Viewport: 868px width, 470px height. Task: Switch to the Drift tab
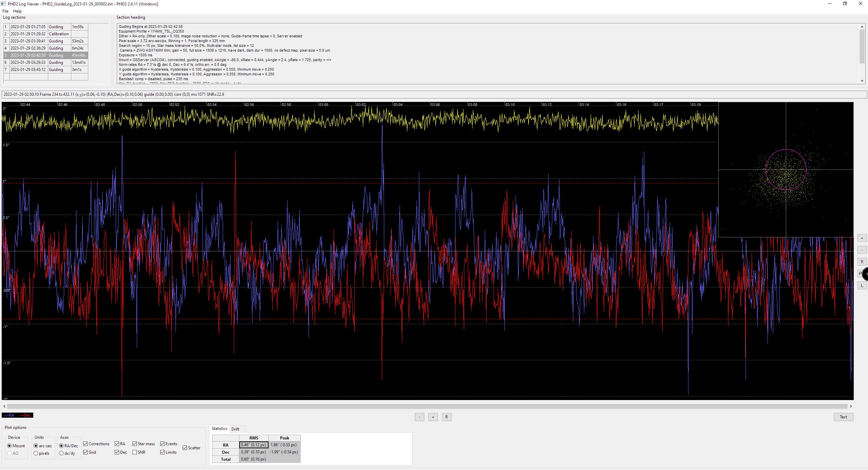click(x=235, y=429)
